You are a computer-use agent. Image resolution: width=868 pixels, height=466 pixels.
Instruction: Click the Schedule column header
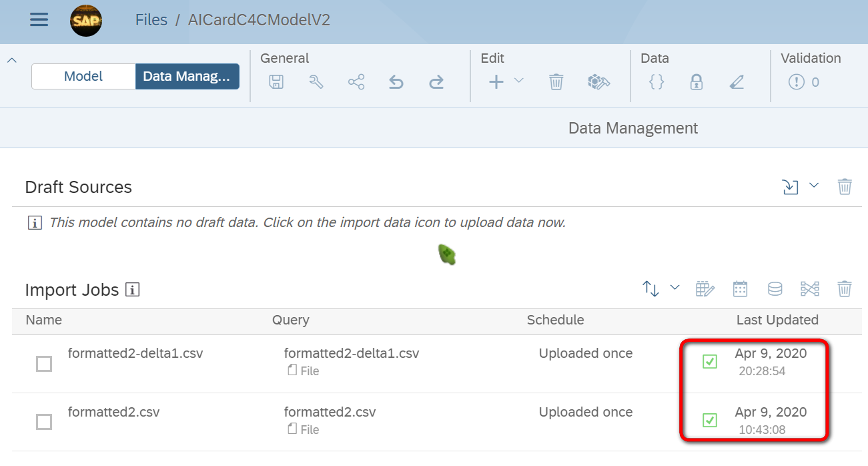pos(555,320)
